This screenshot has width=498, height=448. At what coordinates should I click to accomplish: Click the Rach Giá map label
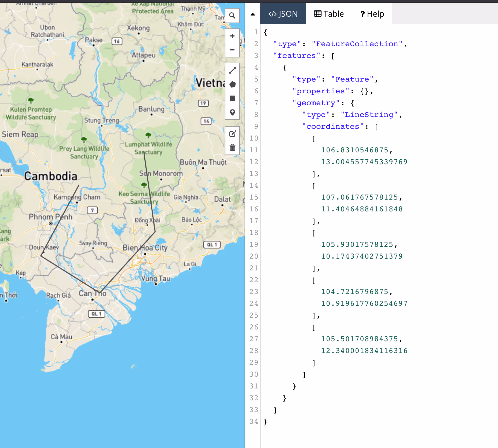coord(58,295)
